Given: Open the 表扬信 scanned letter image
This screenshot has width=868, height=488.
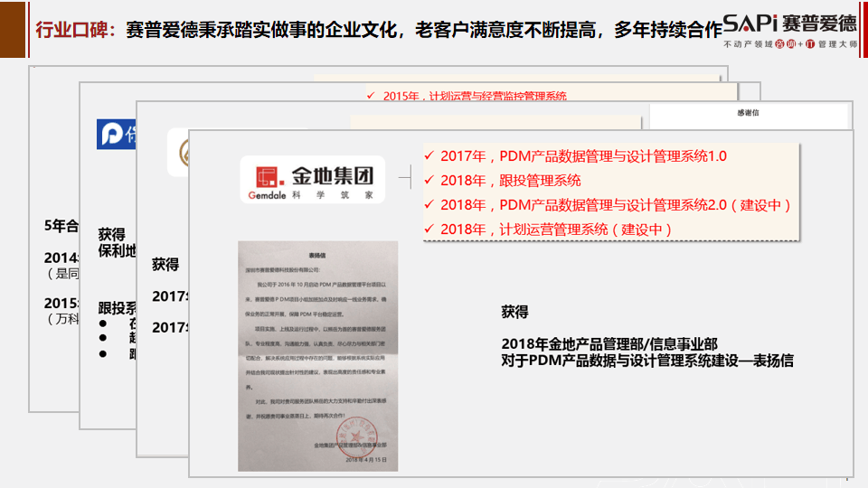Looking at the screenshot, I should pyautogui.click(x=317, y=356).
